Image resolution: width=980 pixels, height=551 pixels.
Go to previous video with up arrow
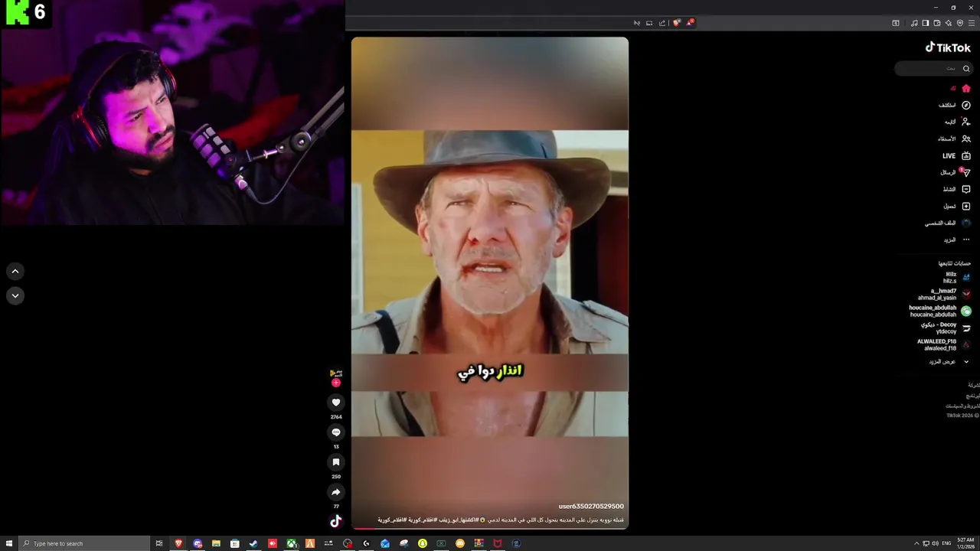pos(15,271)
